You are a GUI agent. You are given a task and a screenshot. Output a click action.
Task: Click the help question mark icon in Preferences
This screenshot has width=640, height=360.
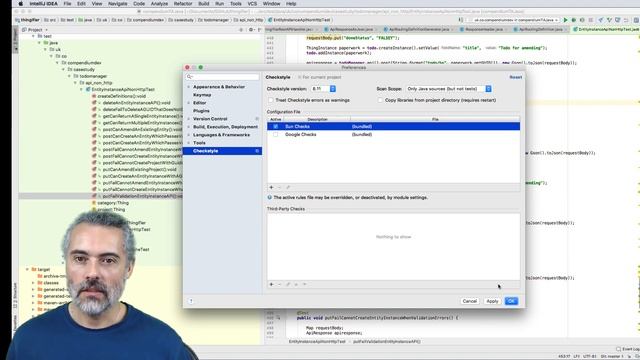(191, 301)
